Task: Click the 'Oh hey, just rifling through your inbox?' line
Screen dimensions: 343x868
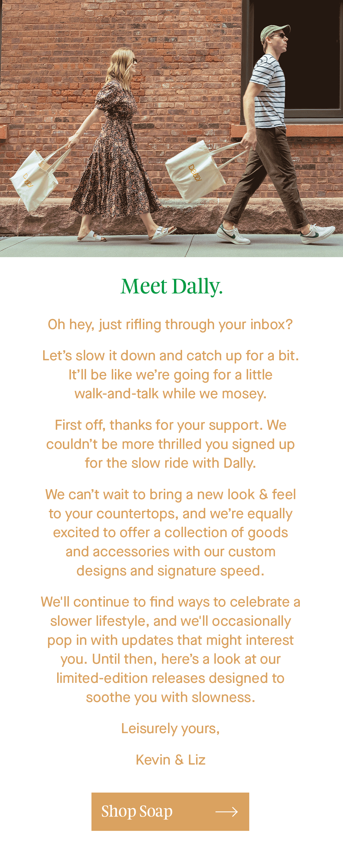Action: click(x=170, y=325)
